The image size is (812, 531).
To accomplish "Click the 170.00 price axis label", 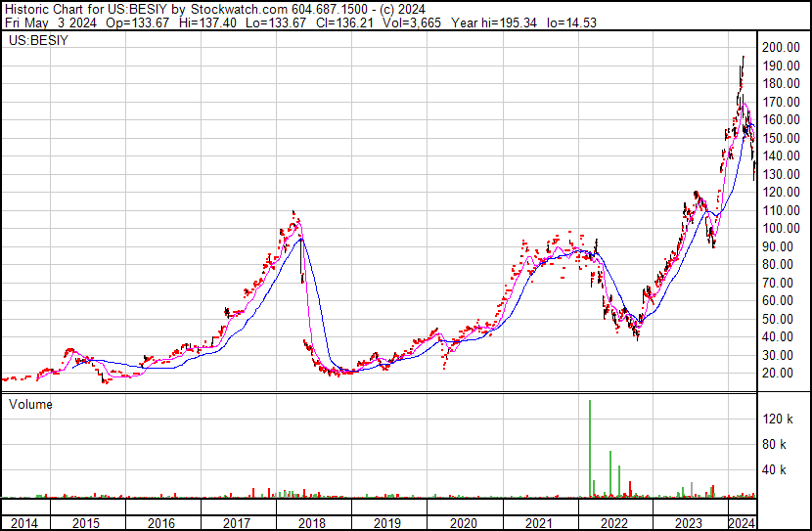I will click(781, 102).
